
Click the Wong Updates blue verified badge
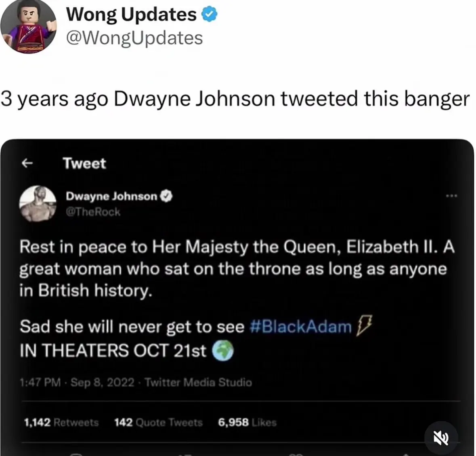(x=210, y=15)
